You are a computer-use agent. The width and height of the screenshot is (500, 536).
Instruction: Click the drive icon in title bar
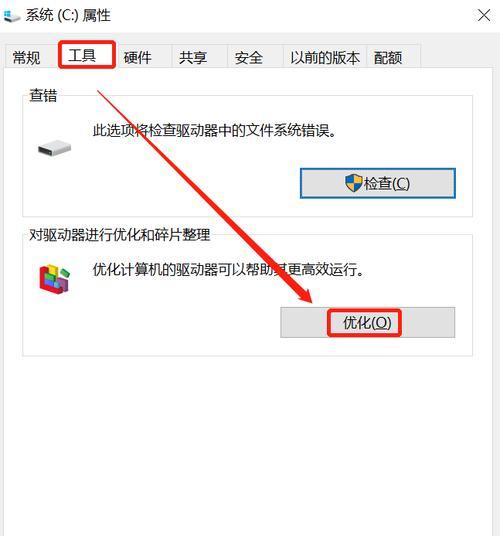(11, 16)
